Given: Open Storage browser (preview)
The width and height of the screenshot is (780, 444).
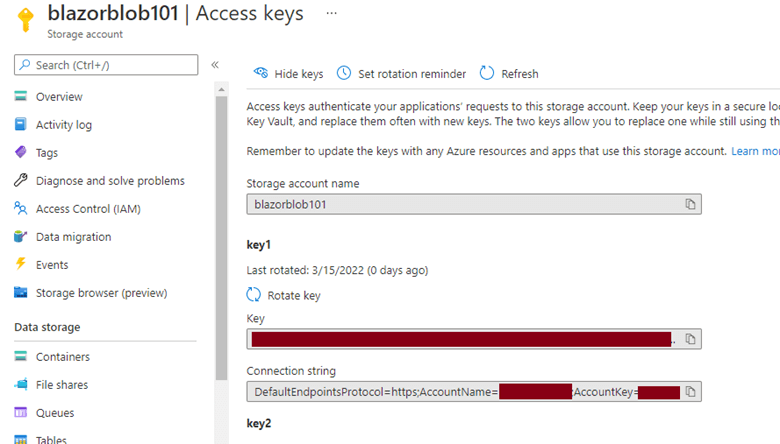Looking at the screenshot, I should (x=101, y=293).
